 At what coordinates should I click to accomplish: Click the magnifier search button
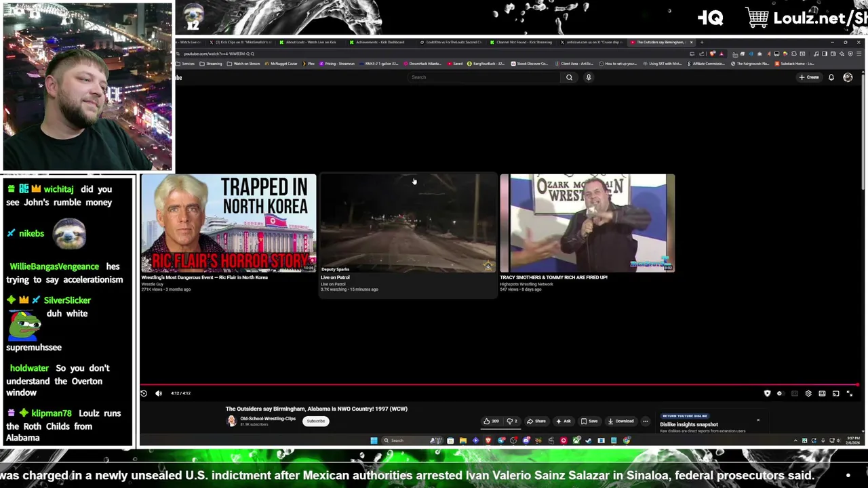[x=570, y=77]
